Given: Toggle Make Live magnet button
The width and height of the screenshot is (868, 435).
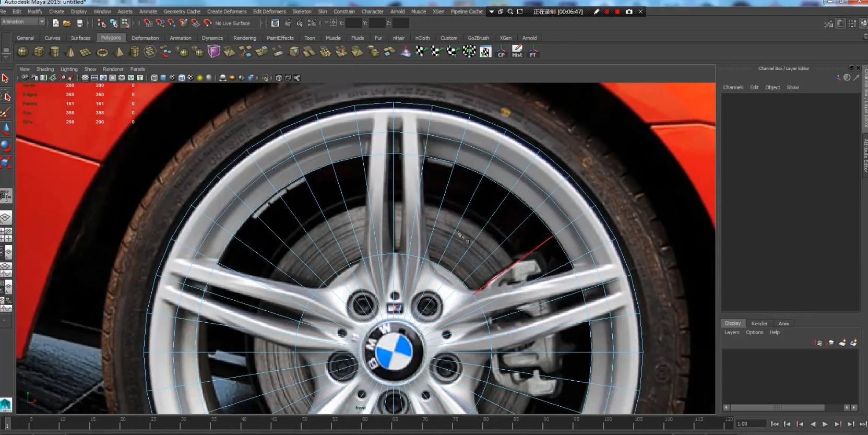Looking at the screenshot, I should coord(208,23).
